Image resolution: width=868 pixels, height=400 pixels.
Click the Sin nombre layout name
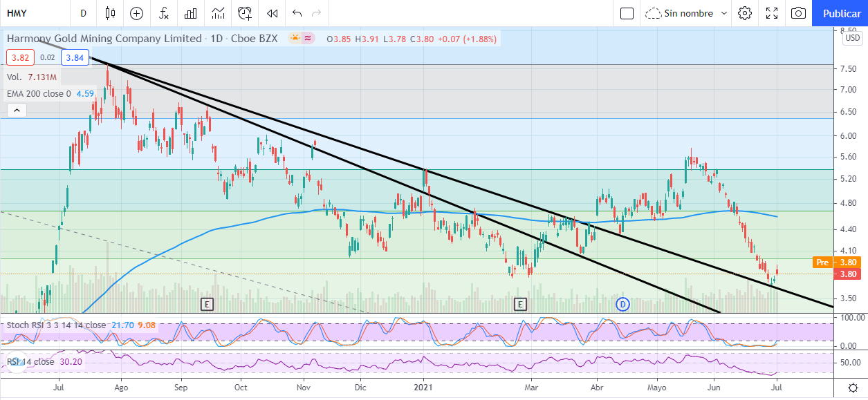click(689, 13)
